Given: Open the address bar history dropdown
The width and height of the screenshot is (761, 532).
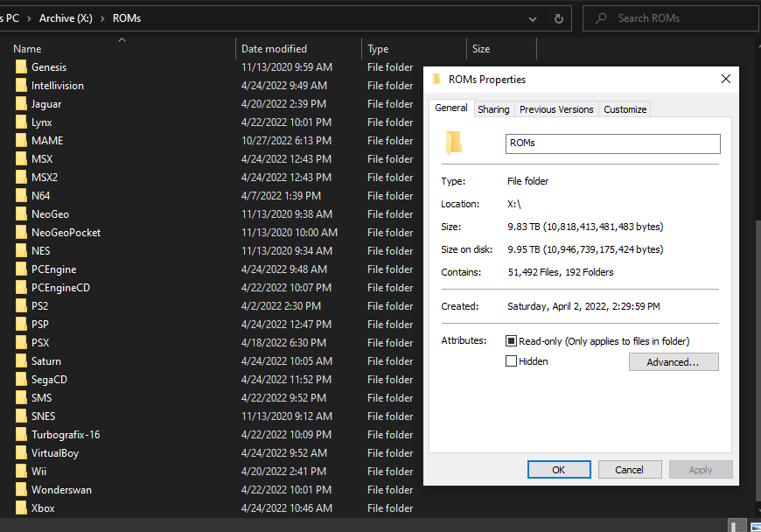Looking at the screenshot, I should [x=533, y=19].
